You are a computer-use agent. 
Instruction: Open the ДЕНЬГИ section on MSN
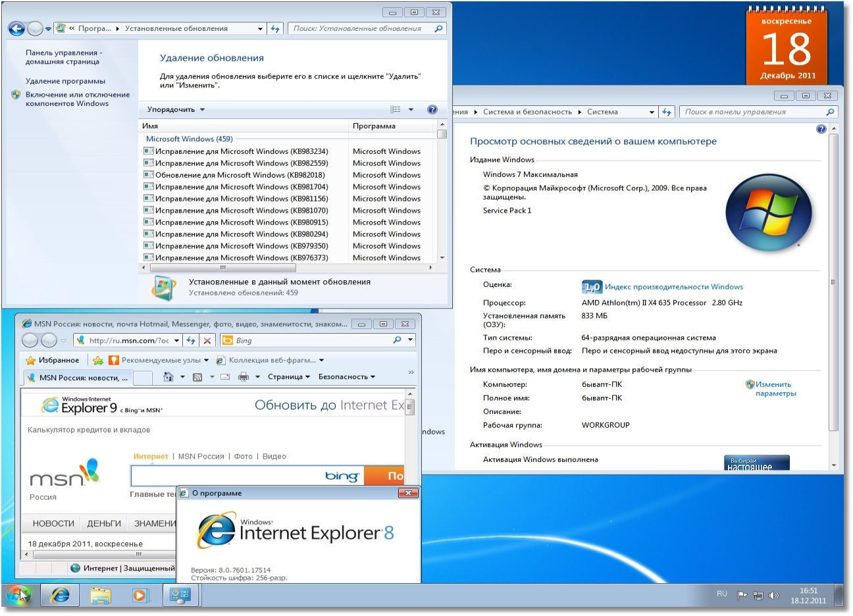[104, 523]
